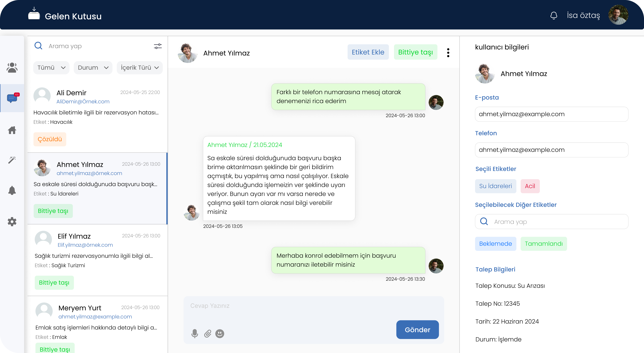Screen dimensions: 644x353
Task: Click the magnifier icon in the tag search
Action: pos(484,221)
